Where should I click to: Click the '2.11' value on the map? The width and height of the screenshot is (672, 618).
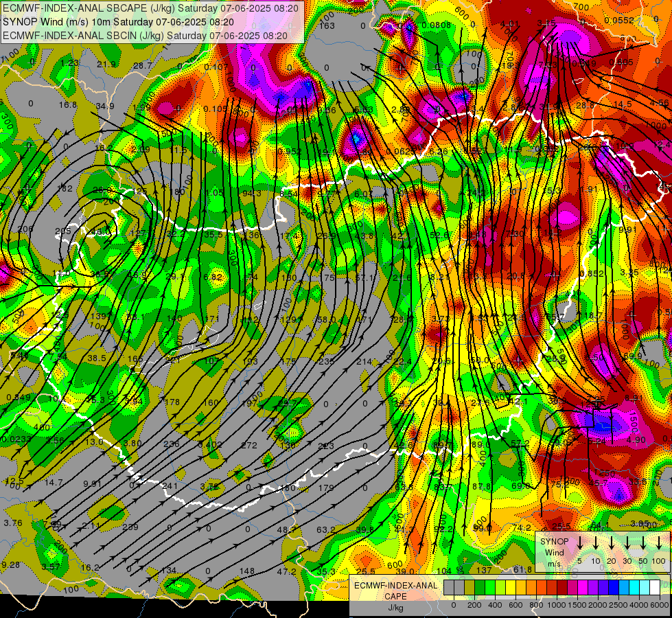(91, 526)
